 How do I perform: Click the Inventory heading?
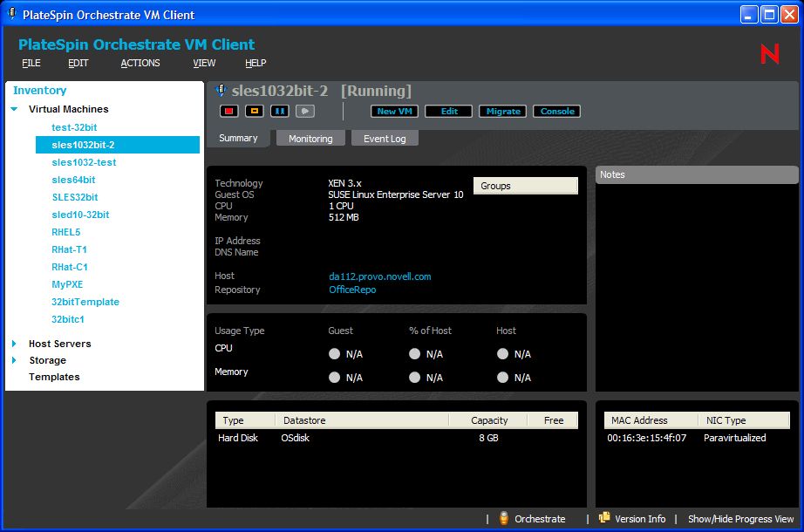pyautogui.click(x=40, y=91)
